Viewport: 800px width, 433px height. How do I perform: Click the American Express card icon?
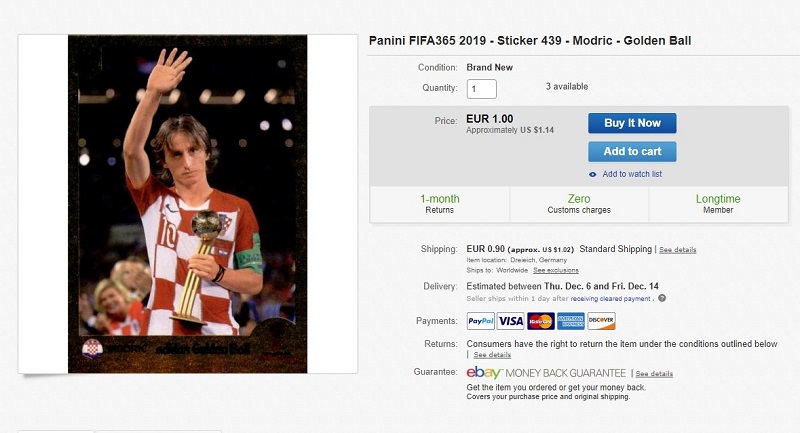click(x=571, y=321)
